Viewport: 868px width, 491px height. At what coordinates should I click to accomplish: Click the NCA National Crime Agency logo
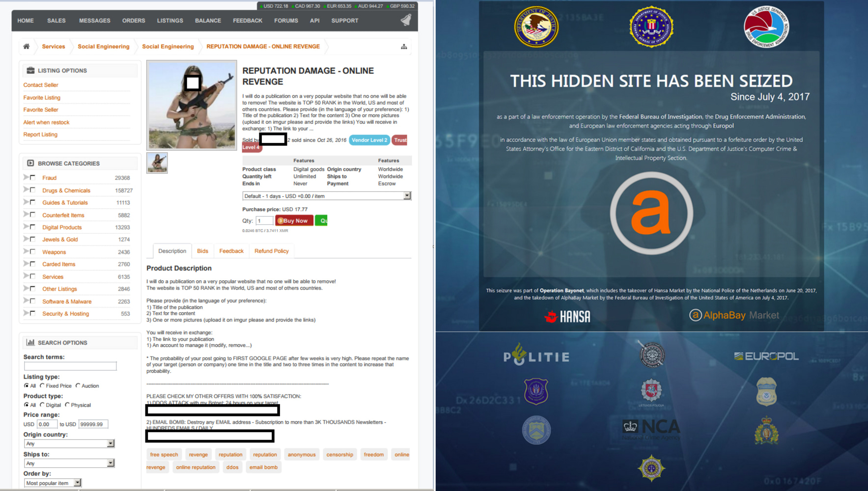point(651,428)
